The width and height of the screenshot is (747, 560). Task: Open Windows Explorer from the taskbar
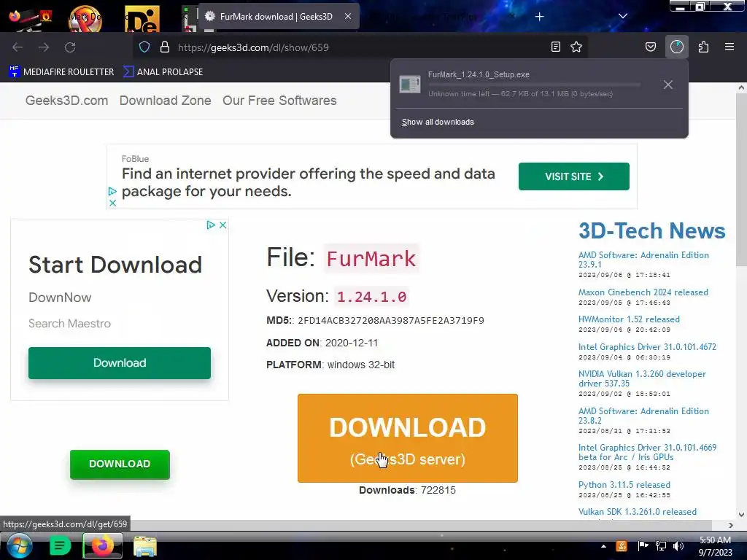pos(145,546)
